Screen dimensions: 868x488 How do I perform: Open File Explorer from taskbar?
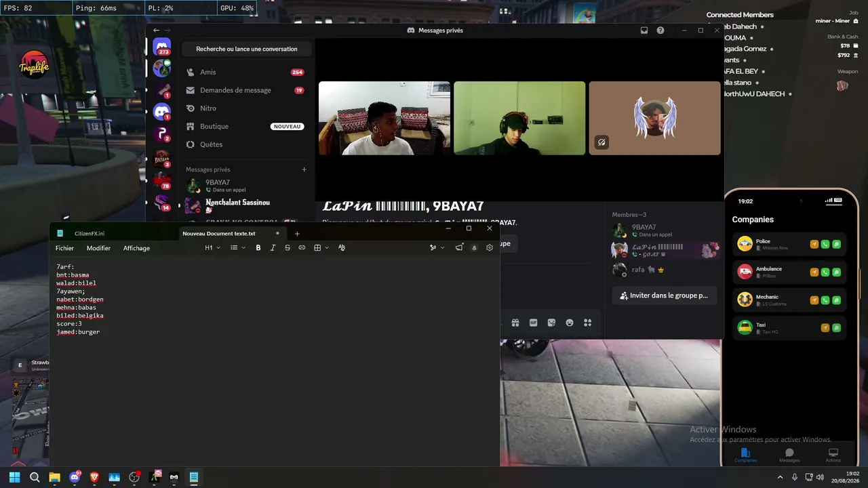pos(54,477)
